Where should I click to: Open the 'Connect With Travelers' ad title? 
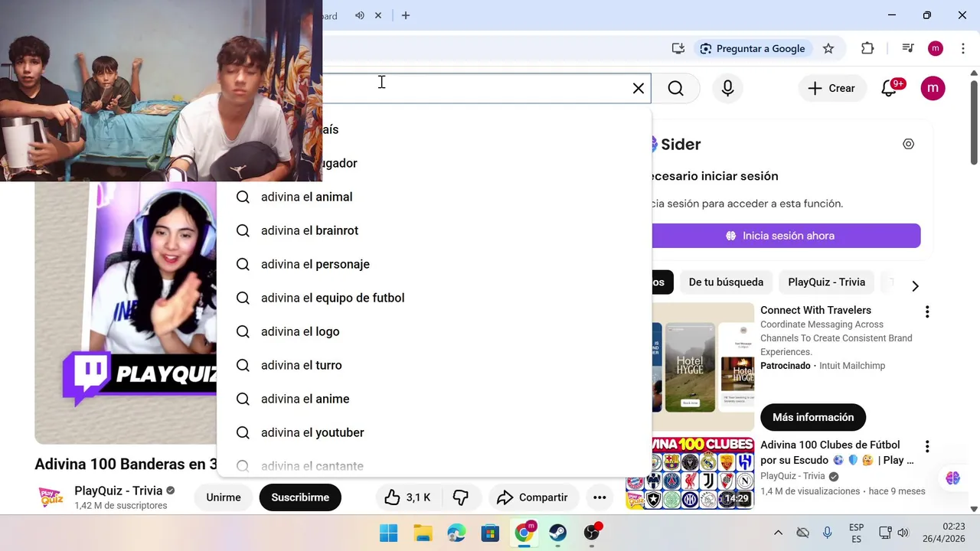(815, 310)
